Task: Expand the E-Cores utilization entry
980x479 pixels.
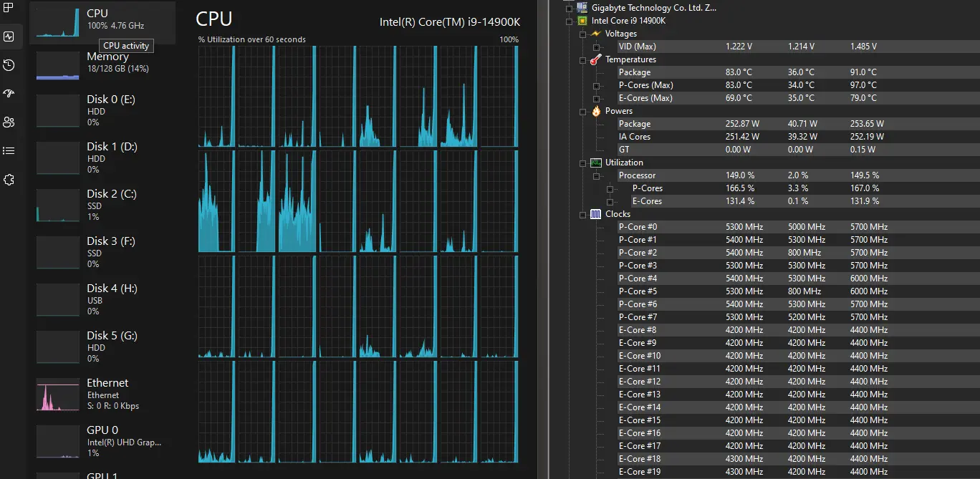Action: point(610,201)
